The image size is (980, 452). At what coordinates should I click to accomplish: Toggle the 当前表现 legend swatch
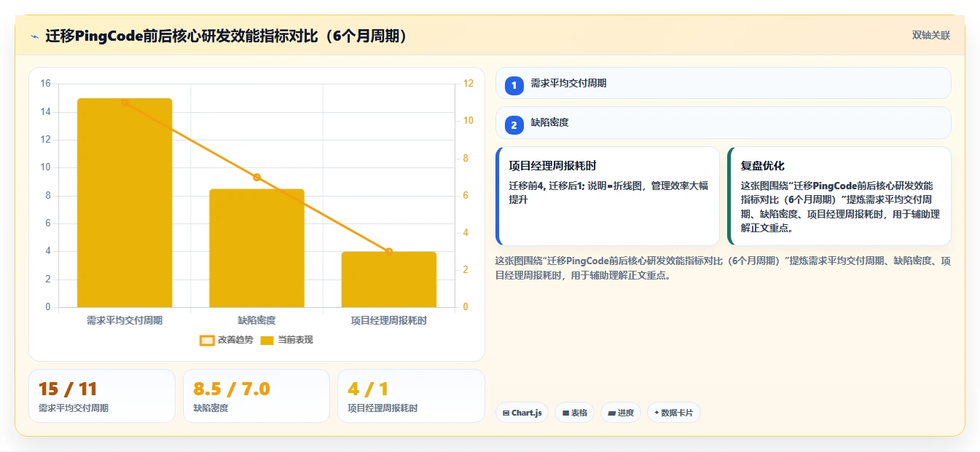point(267,340)
